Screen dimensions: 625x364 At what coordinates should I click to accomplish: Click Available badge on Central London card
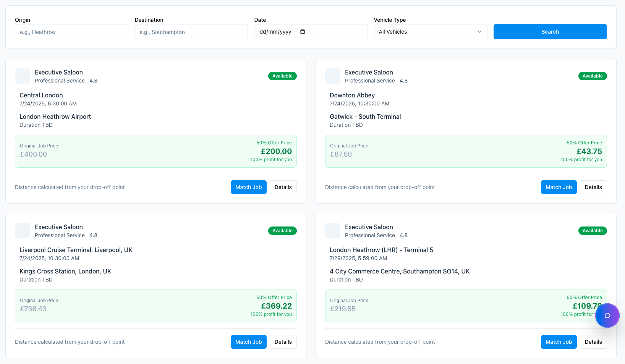tap(282, 76)
